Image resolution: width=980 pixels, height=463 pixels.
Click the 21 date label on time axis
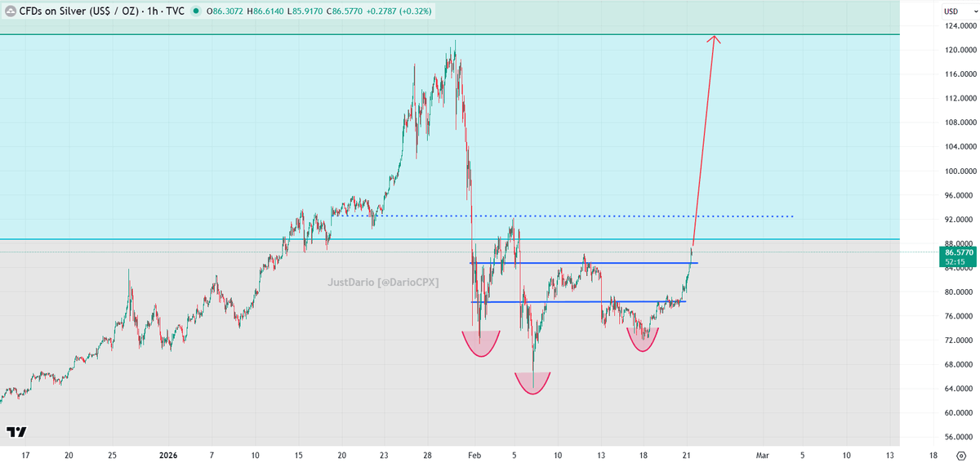(687, 455)
